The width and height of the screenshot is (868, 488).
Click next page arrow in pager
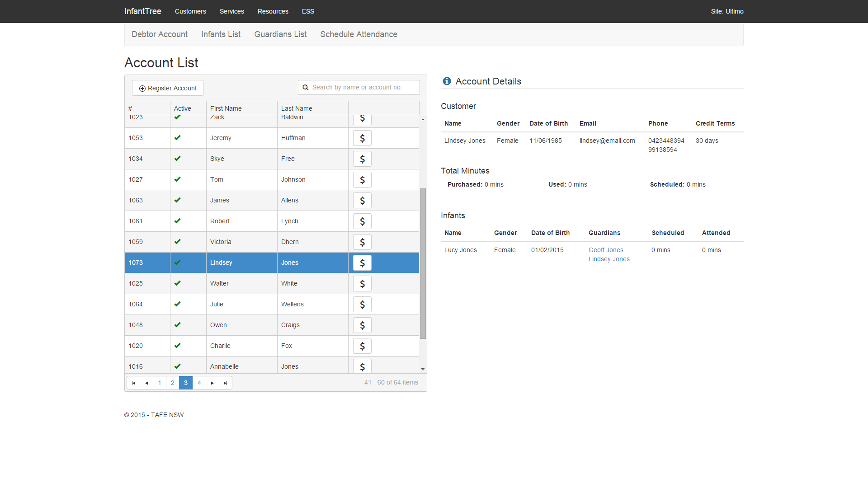(212, 383)
